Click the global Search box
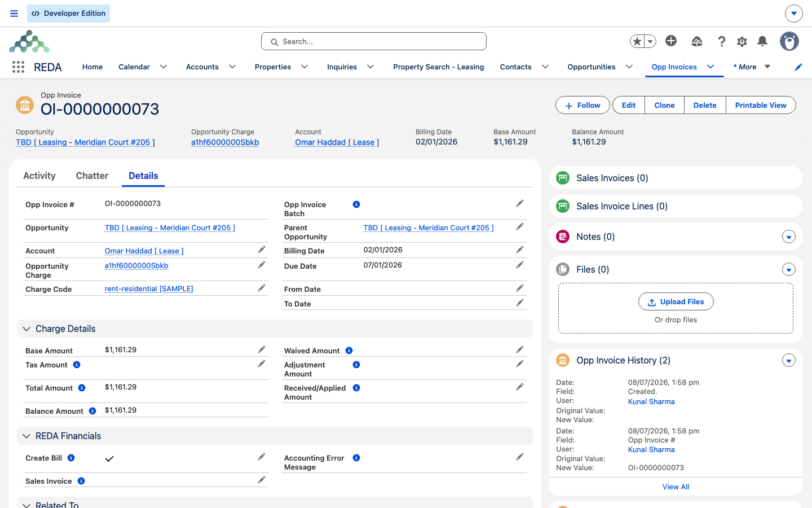Screen dimensions: 812x508 [374, 41]
